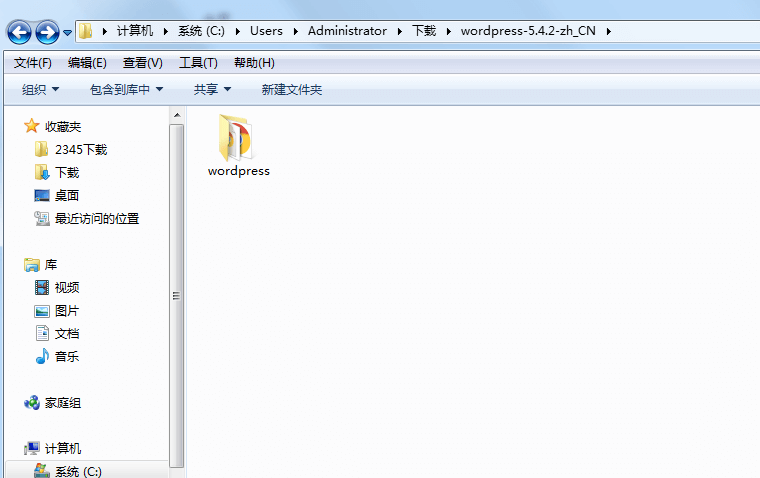Click 下载 in the address breadcrumb
The height and width of the screenshot is (478, 760).
424,31
